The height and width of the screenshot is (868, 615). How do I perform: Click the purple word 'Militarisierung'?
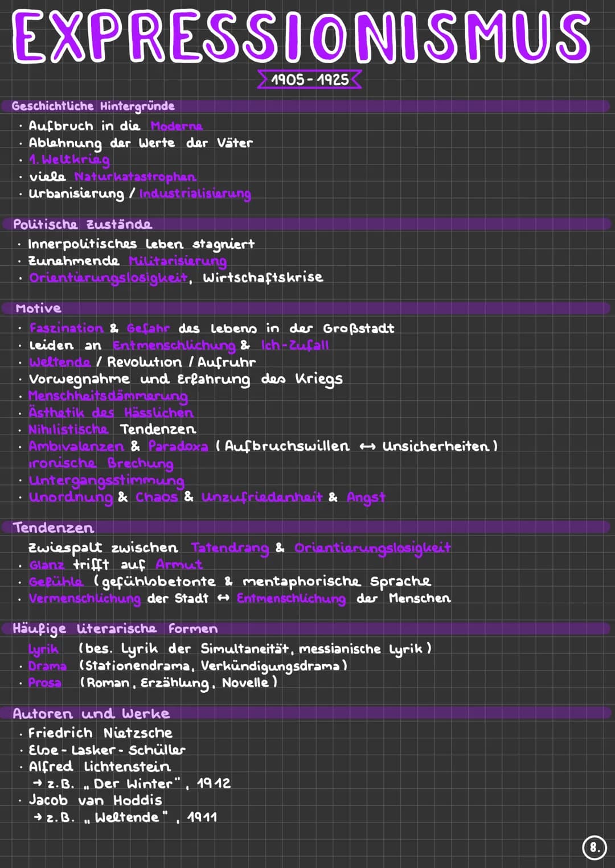(x=178, y=261)
